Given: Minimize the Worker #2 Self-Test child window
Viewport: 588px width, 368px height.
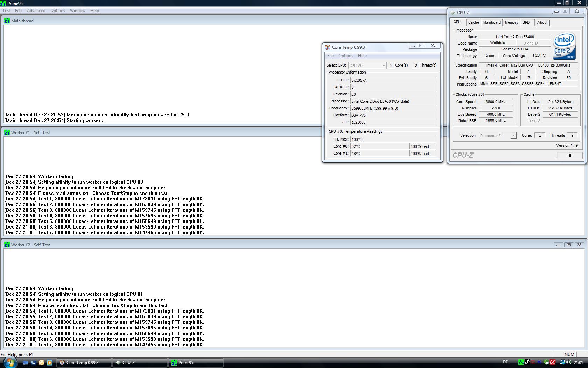Looking at the screenshot, I should coord(558,245).
